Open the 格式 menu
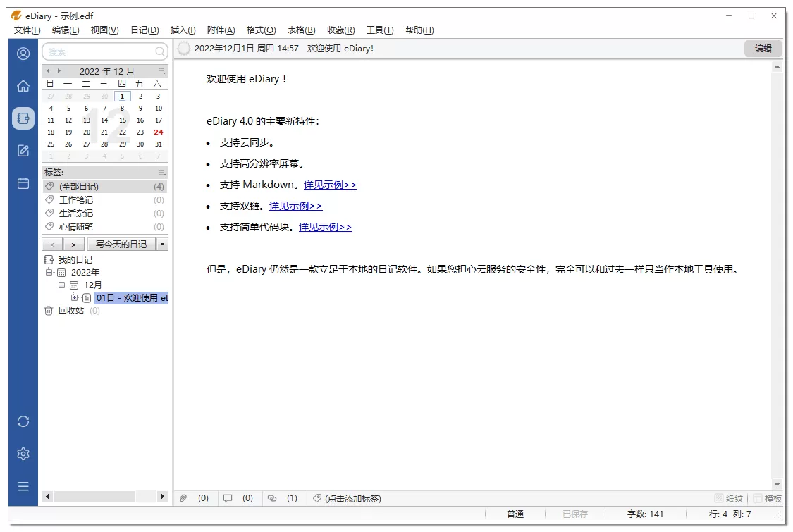The width and height of the screenshot is (793, 532). 261,30
